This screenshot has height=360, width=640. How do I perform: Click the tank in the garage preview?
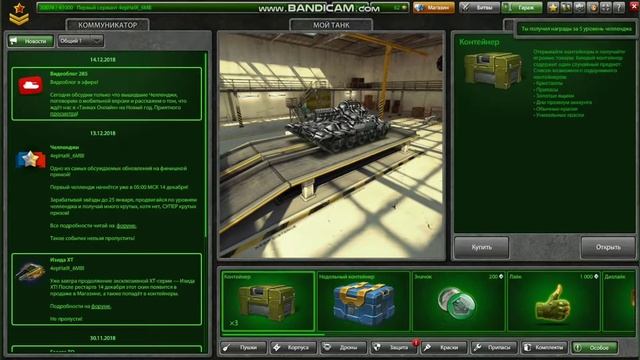coord(337,127)
